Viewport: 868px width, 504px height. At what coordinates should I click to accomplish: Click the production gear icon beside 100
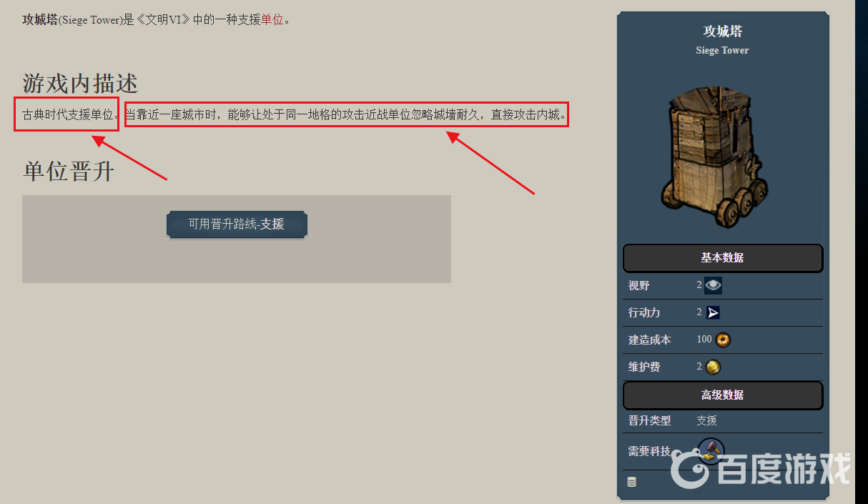click(723, 340)
